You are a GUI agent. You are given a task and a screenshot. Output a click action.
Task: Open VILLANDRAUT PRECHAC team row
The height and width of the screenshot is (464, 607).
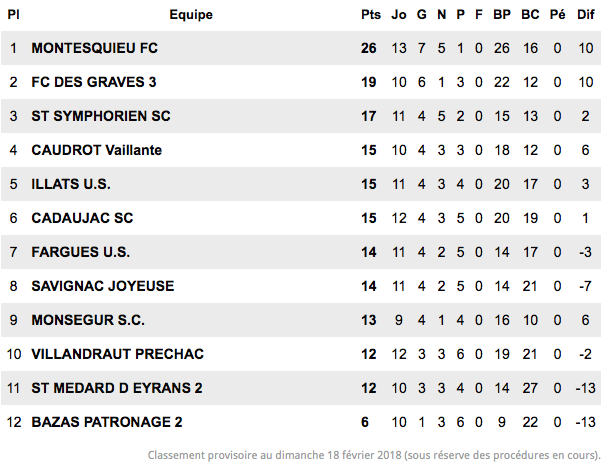(x=301, y=354)
